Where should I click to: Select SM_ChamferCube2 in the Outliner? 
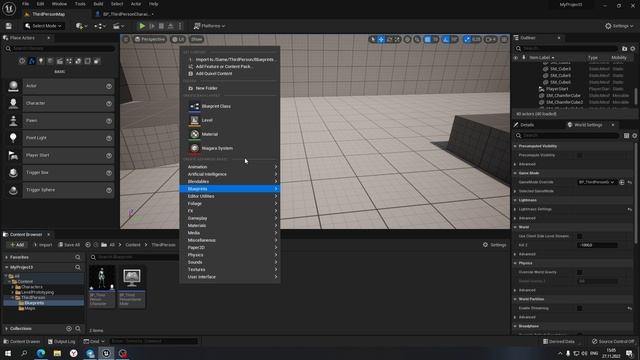point(564,102)
